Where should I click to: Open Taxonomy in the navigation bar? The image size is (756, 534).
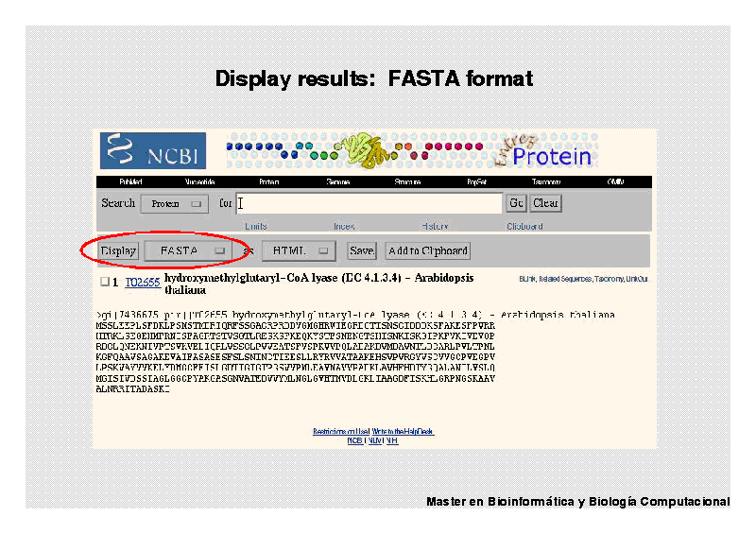545,181
